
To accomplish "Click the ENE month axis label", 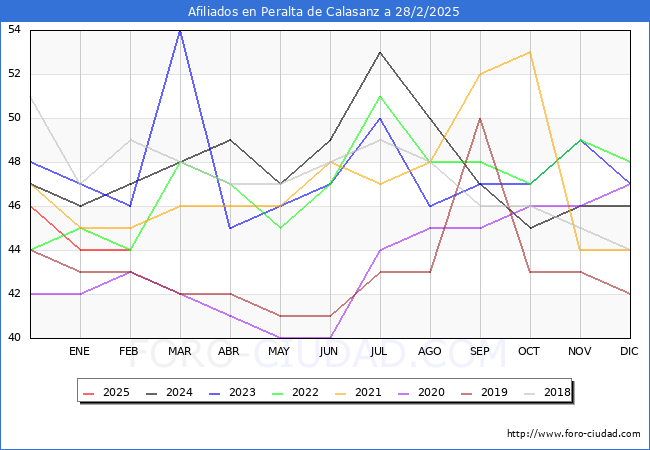I will pyautogui.click(x=79, y=351).
